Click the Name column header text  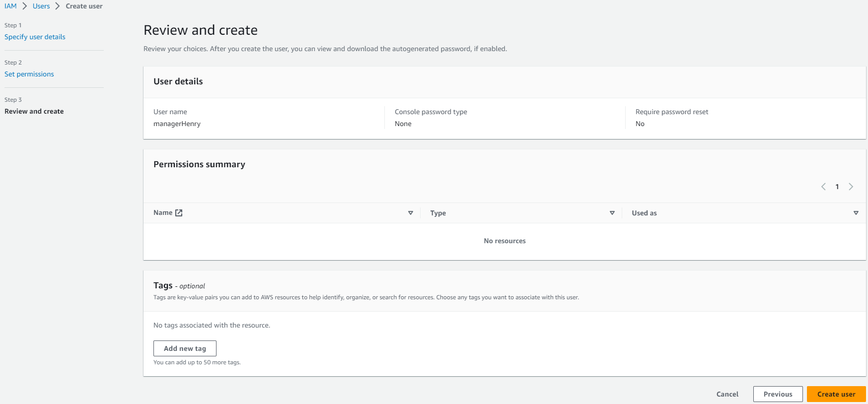[x=163, y=213]
